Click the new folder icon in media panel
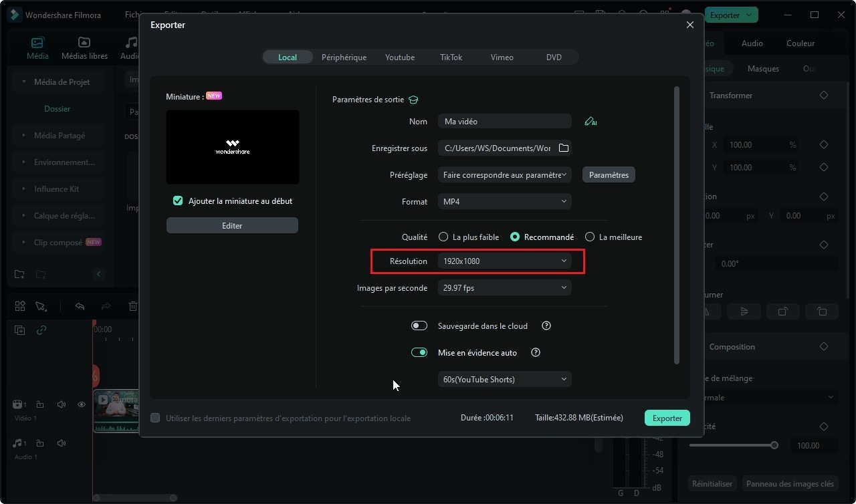 tap(19, 274)
